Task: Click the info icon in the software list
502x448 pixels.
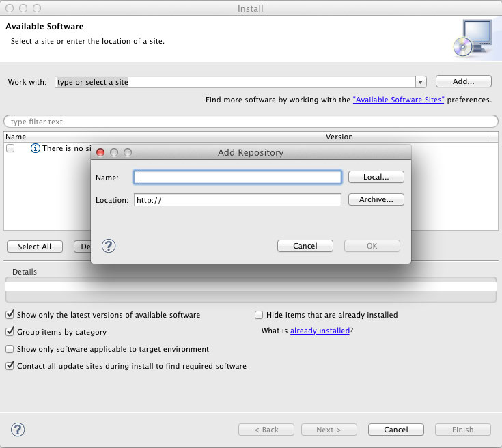Action: coord(36,148)
